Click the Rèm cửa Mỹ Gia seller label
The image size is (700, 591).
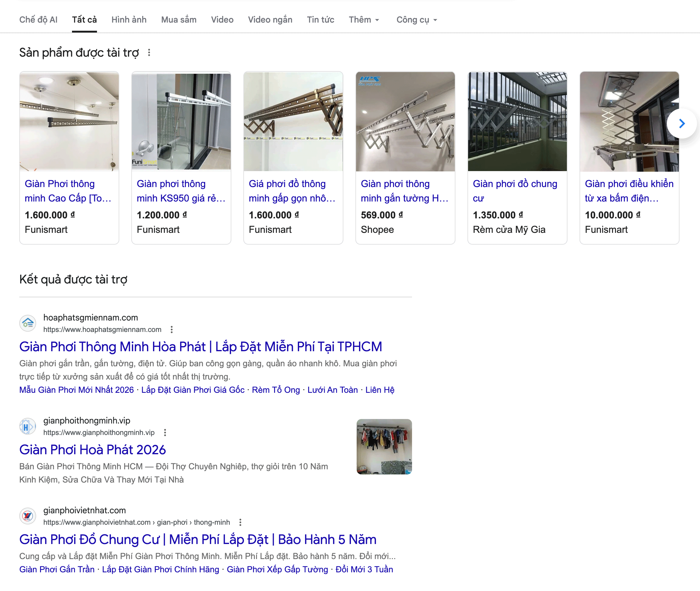tap(509, 230)
